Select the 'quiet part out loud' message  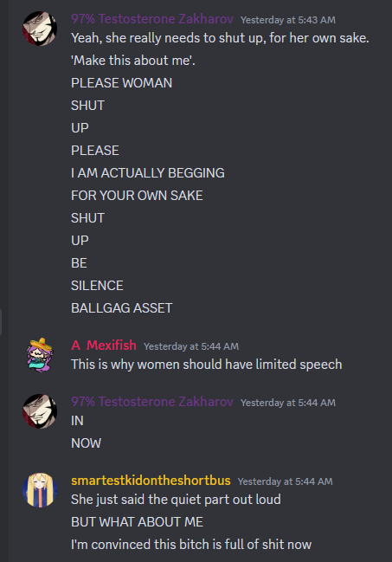(x=176, y=500)
